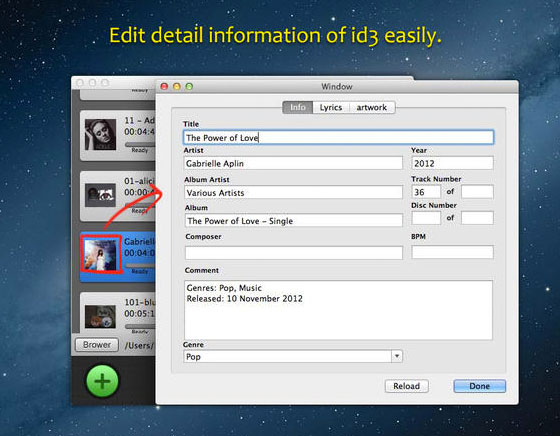Select the Adele album cover thumbnail

pos(100,135)
